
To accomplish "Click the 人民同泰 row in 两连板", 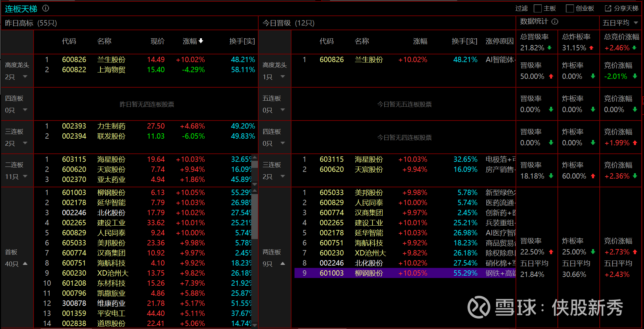I will click(405, 203).
